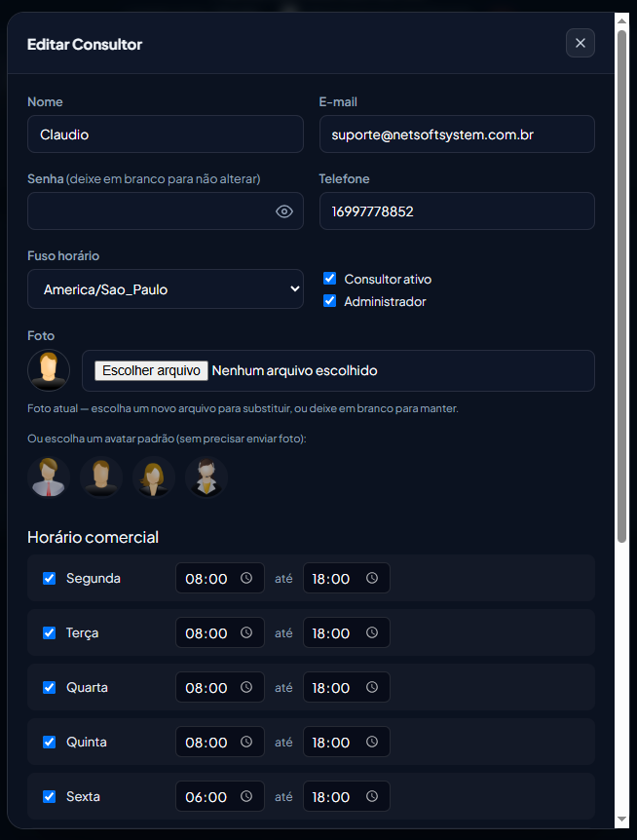Edit Quinta end time 18:00
The height and width of the screenshot is (840, 637).
pos(347,743)
